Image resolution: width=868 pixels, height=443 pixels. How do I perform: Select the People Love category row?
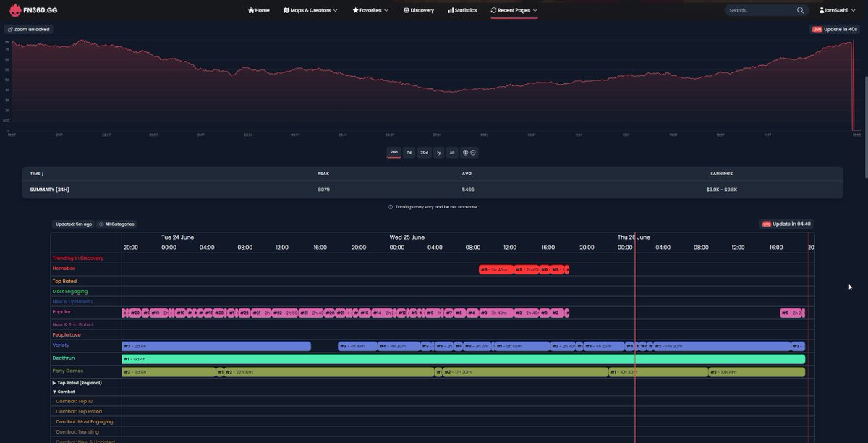pyautogui.click(x=67, y=335)
